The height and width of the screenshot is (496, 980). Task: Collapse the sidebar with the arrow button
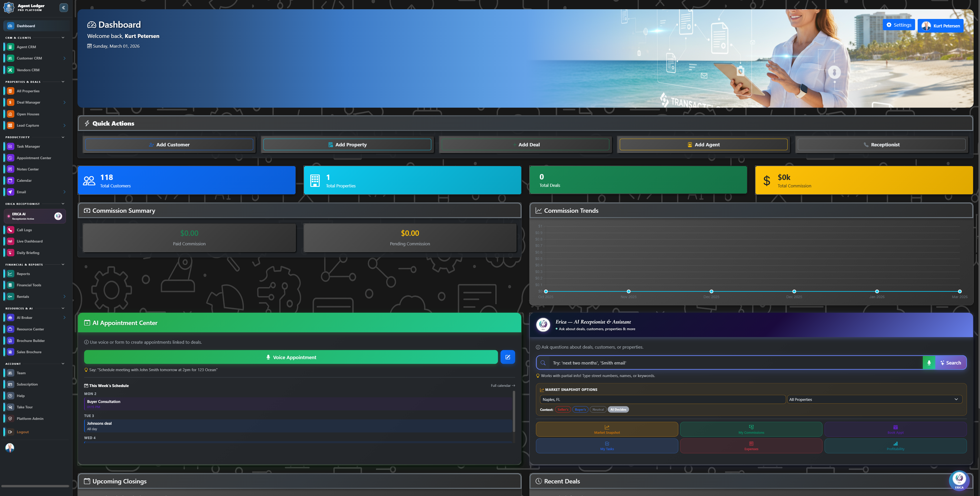(x=64, y=8)
